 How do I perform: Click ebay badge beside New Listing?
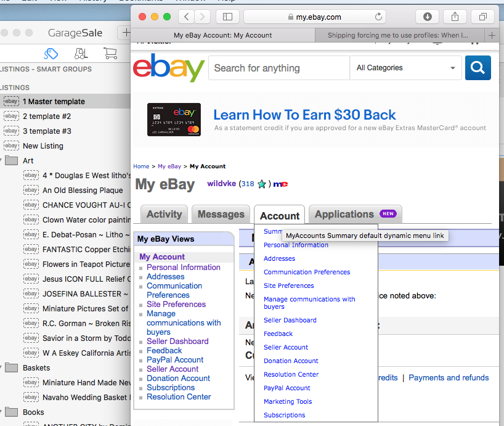pyautogui.click(x=11, y=145)
